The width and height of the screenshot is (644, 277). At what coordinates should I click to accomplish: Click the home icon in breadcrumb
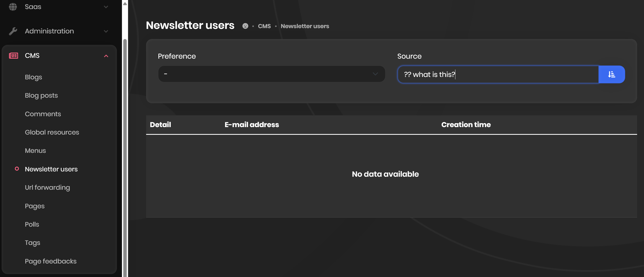[x=245, y=26]
